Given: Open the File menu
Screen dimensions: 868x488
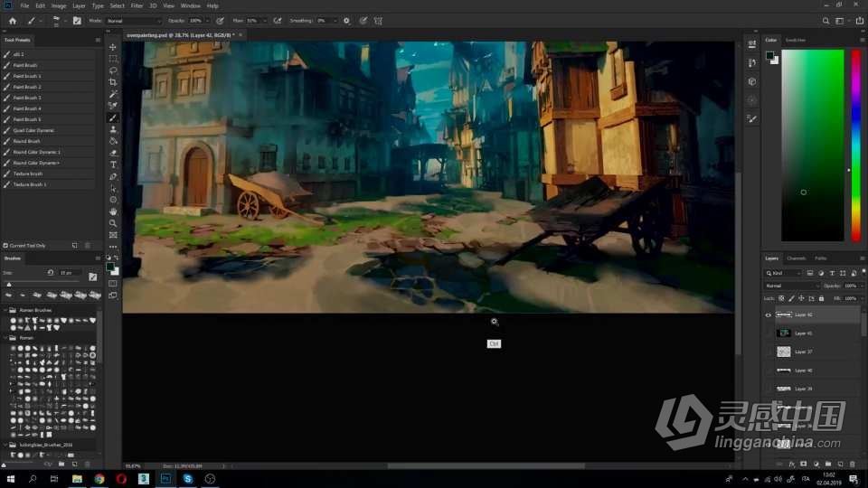Looking at the screenshot, I should [x=25, y=5].
